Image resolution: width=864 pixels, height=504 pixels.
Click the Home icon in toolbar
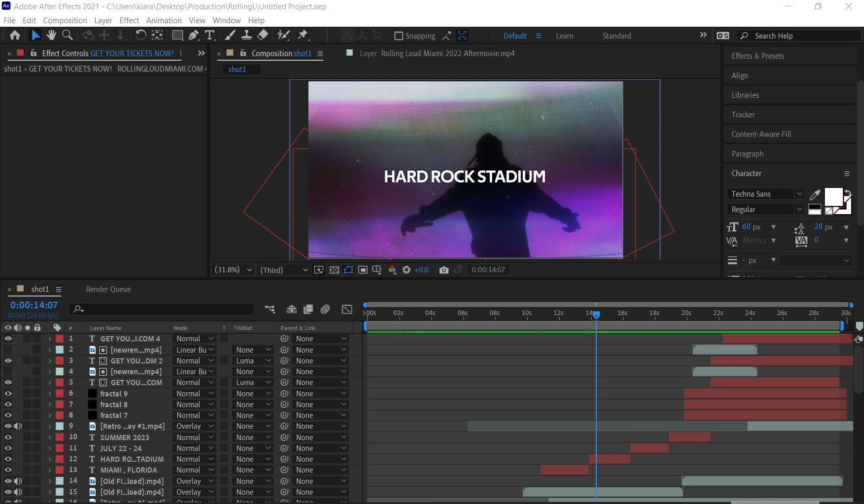tap(15, 35)
